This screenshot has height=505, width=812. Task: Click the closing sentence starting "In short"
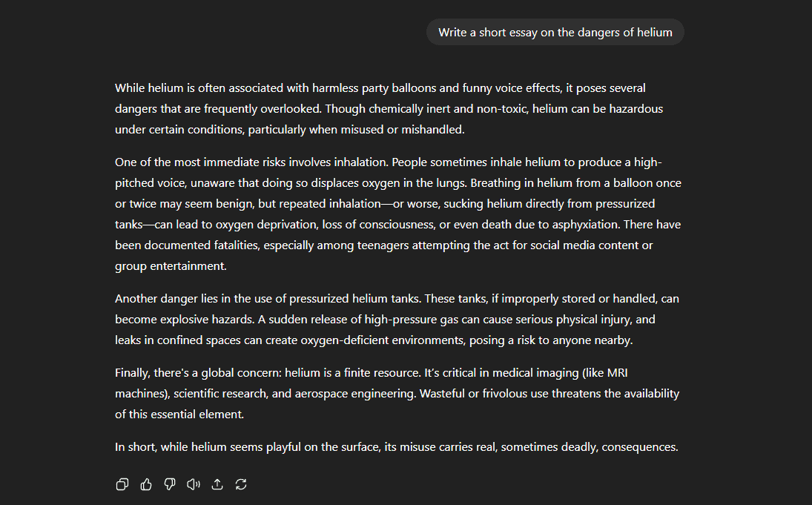397,447
